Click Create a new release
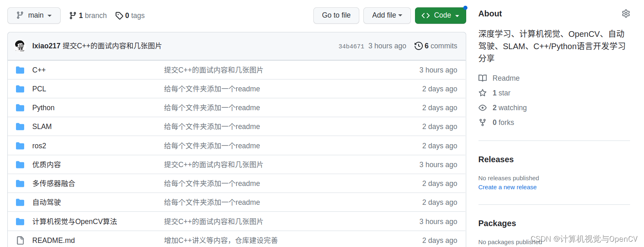Image resolution: width=644 pixels, height=247 pixels. click(x=507, y=187)
